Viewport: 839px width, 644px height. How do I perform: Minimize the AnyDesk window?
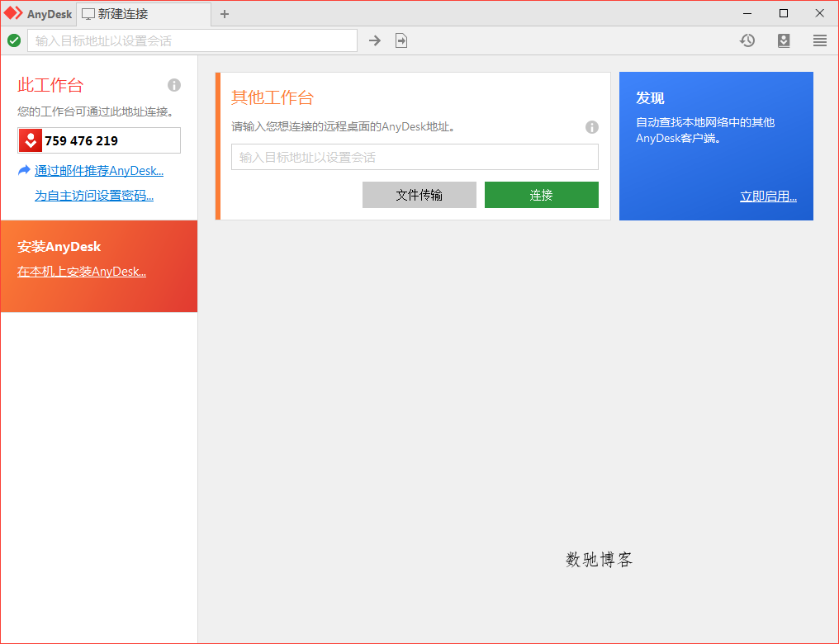point(747,13)
